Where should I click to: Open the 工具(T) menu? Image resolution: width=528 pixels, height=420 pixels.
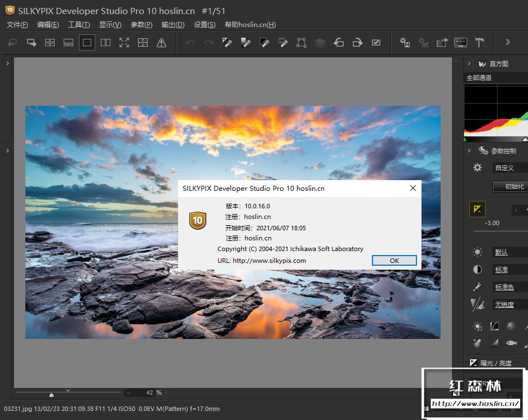pyautogui.click(x=79, y=25)
